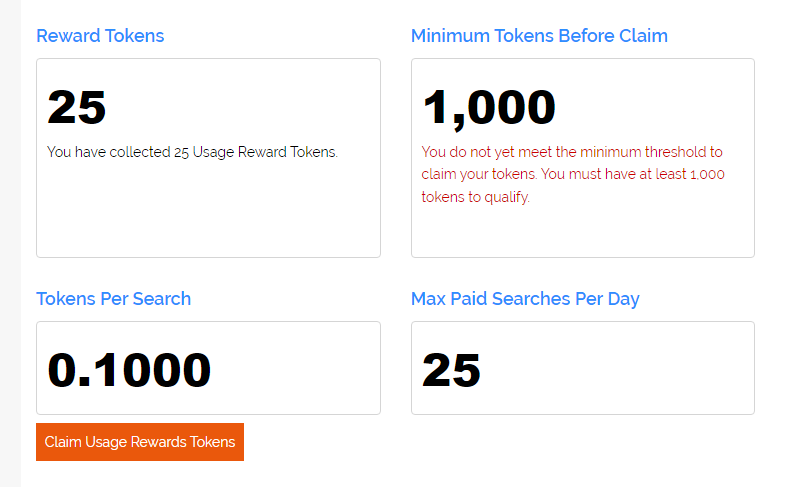This screenshot has height=487, width=794.
Task: Click the gray left sidebar strip
Action: [x=10, y=244]
